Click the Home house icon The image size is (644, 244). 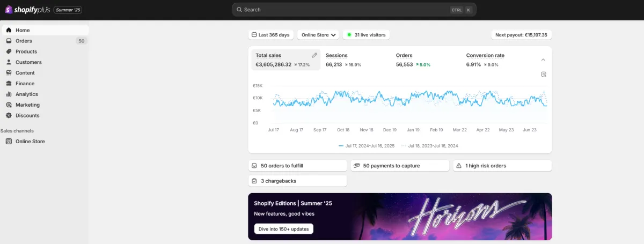pyautogui.click(x=9, y=30)
